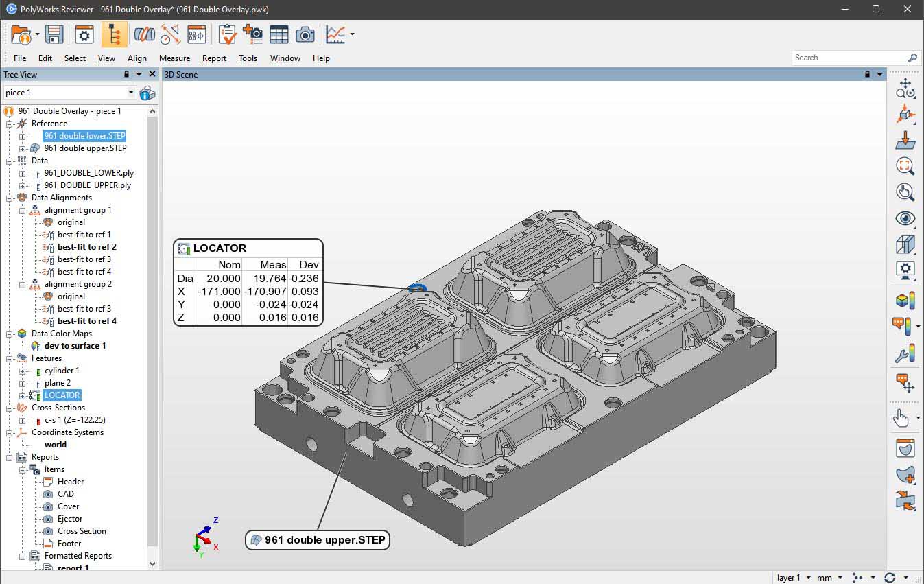924x584 pixels.
Task: Click the color scale wrench edit icon
Action: pos(905,354)
